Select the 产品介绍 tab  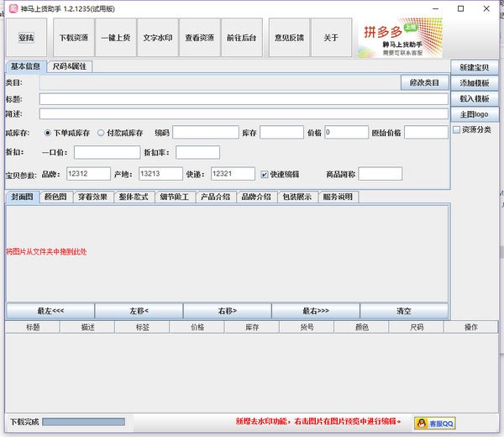216,197
